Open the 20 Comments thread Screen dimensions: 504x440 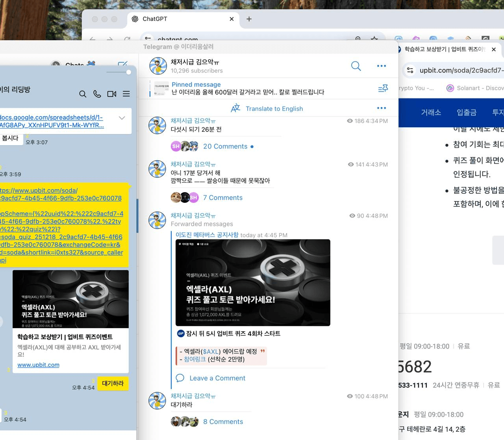pyautogui.click(x=225, y=147)
